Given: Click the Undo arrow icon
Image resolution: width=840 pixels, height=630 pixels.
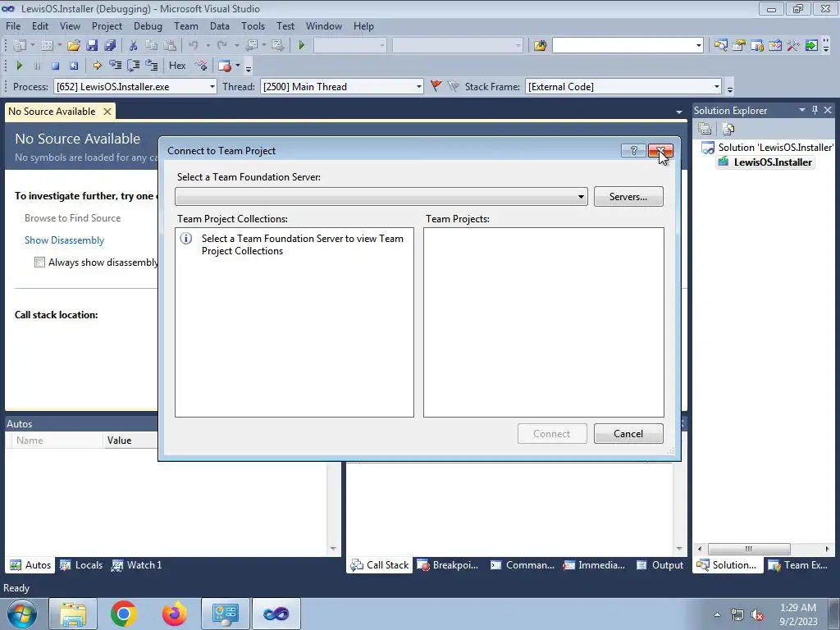Looking at the screenshot, I should pyautogui.click(x=194, y=46).
